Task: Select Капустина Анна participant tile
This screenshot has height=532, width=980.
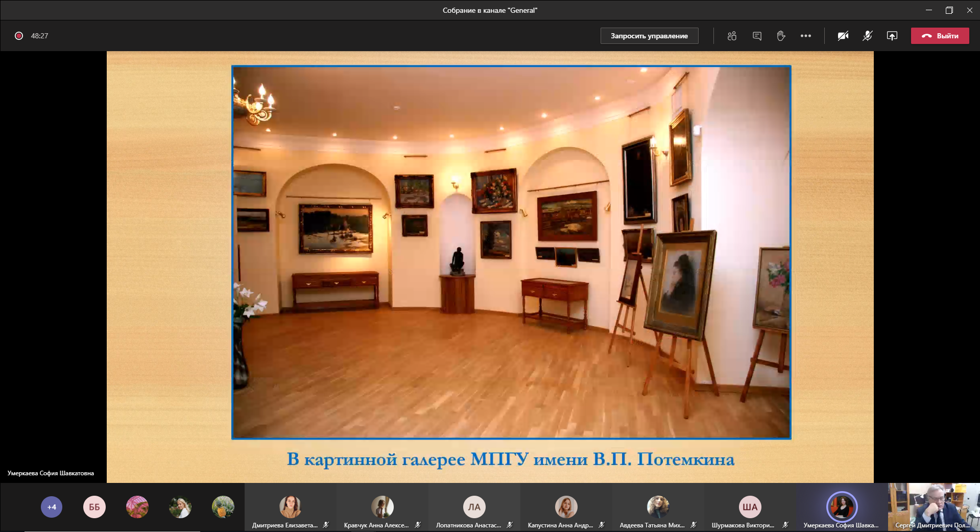Action: coord(566,507)
